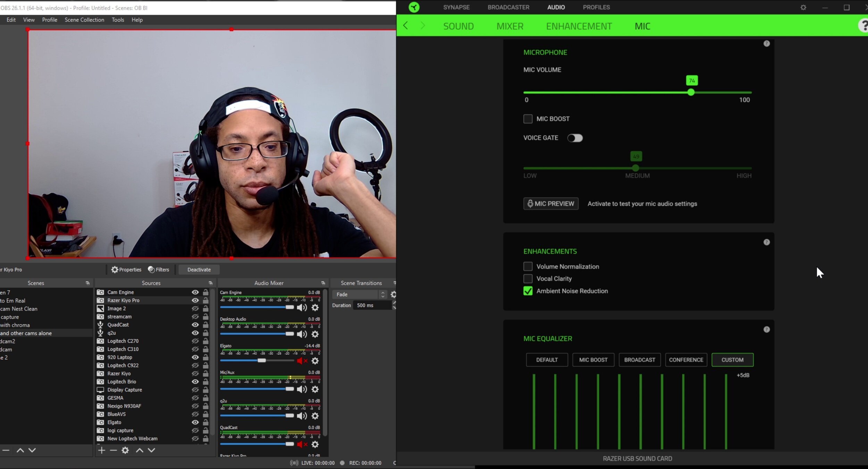Open the Scene Collection menu
Image resolution: width=868 pixels, height=469 pixels.
[84, 20]
